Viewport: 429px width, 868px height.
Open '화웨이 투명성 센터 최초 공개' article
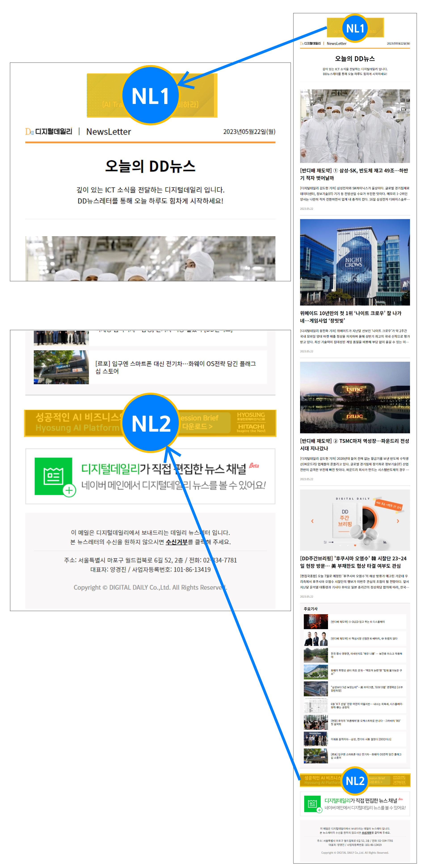366,672
